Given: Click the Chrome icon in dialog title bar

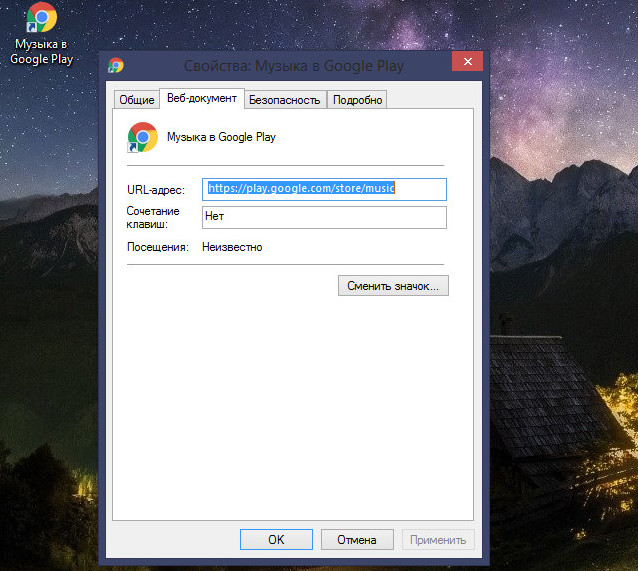Looking at the screenshot, I should click(116, 65).
